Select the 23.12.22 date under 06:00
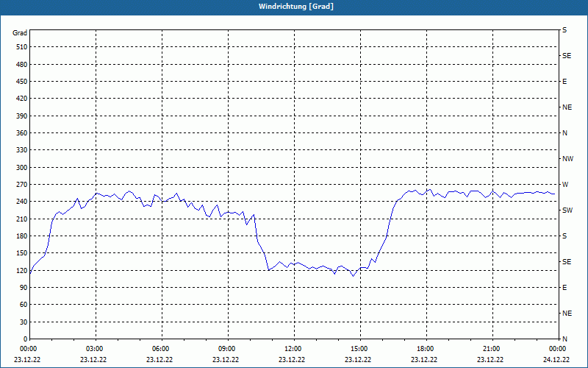Screen dimensions: 588x368 click(159, 360)
